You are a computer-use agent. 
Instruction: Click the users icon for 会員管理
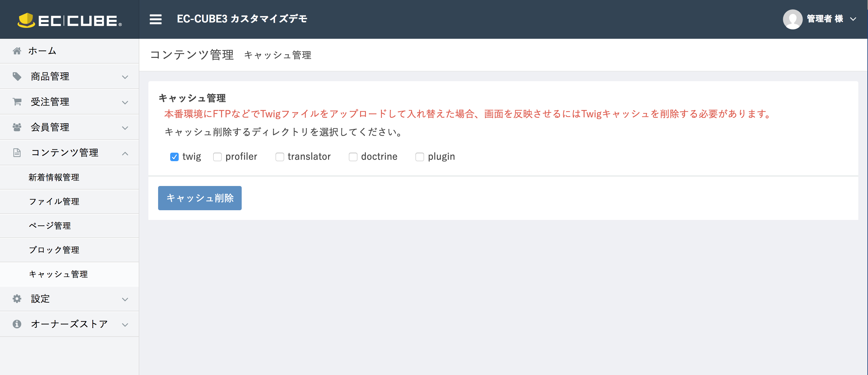(17, 127)
